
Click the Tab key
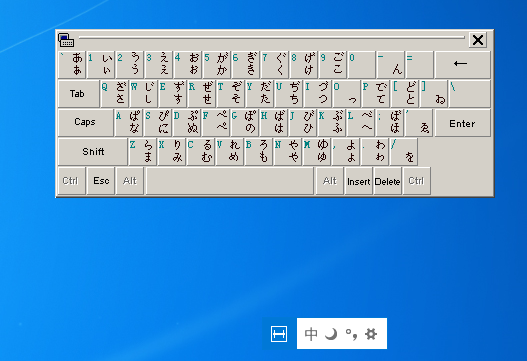click(x=78, y=93)
